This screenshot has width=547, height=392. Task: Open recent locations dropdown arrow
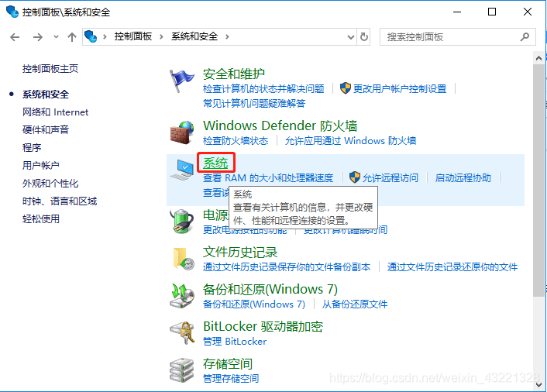pos(56,36)
